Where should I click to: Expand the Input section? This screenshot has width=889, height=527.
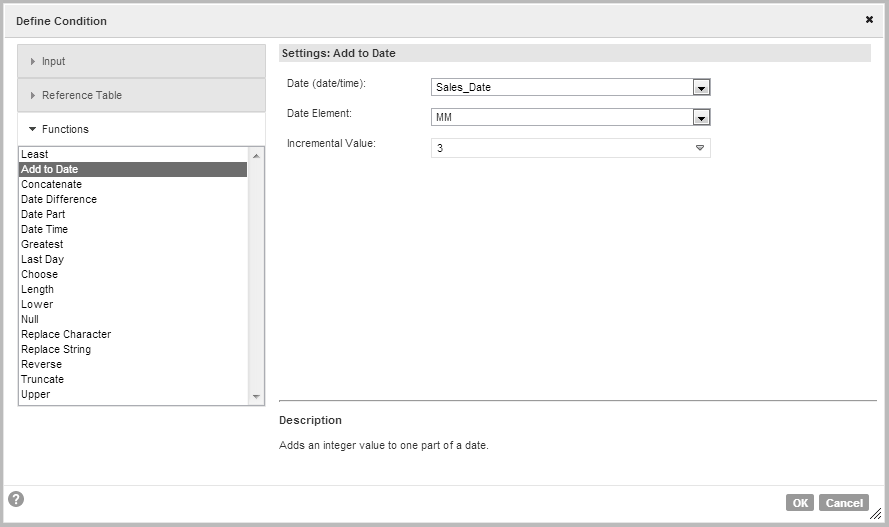pos(141,61)
